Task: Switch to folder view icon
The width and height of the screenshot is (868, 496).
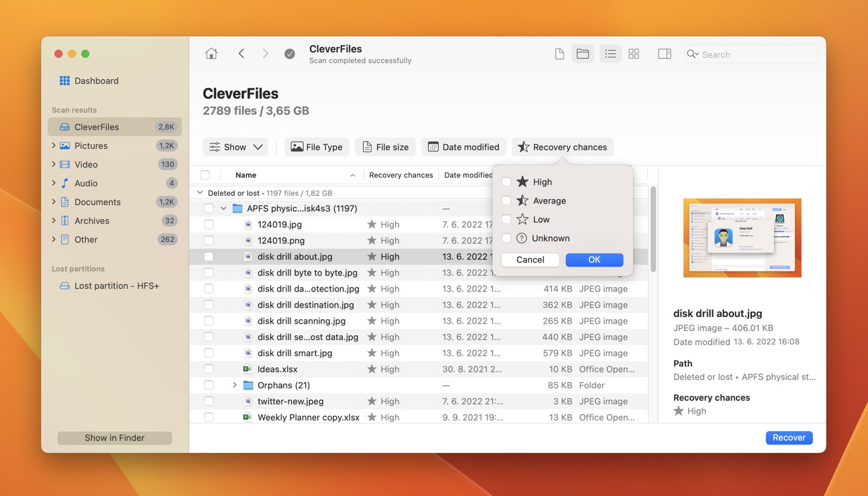Action: tap(583, 54)
